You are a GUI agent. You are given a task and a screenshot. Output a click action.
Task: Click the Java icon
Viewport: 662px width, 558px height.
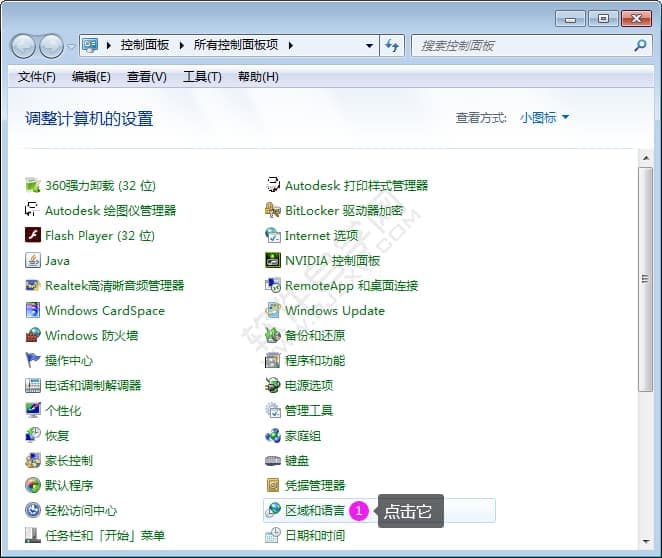pyautogui.click(x=33, y=260)
